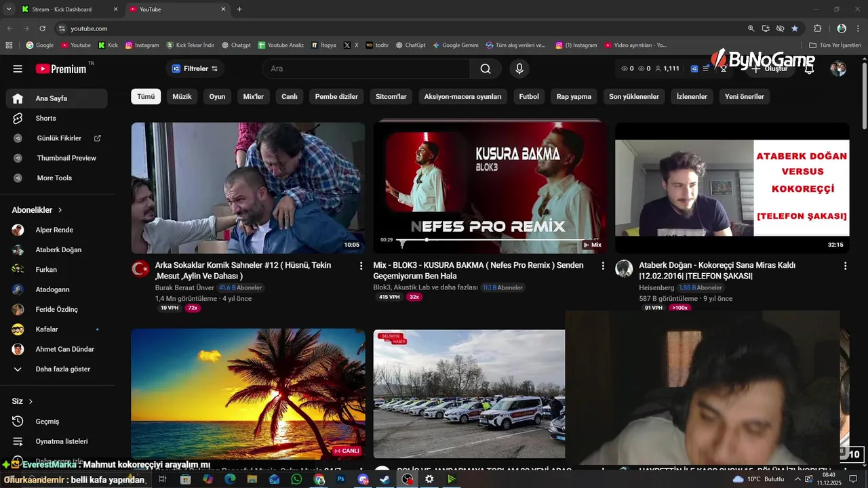868x488 pixels.
Task: Select the Canlı filter chip
Action: (290, 96)
